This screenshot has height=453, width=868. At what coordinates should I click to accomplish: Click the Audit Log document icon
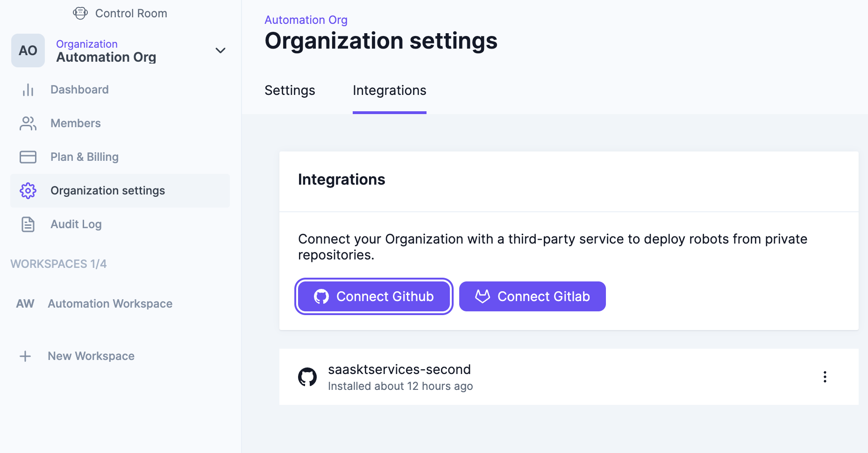coord(28,224)
